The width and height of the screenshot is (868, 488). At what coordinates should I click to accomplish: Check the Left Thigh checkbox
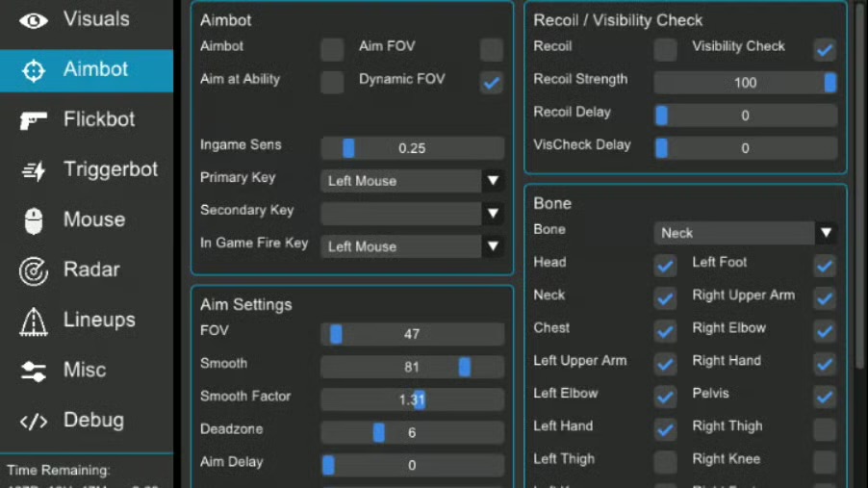[x=665, y=462]
